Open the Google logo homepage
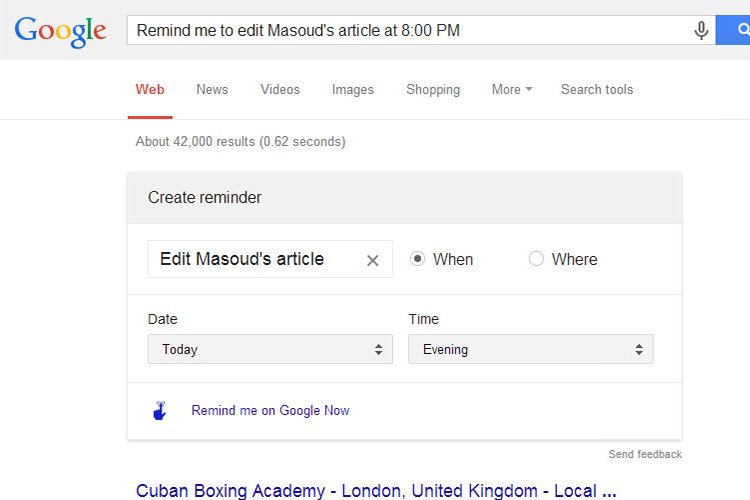The height and width of the screenshot is (500, 750). click(60, 32)
